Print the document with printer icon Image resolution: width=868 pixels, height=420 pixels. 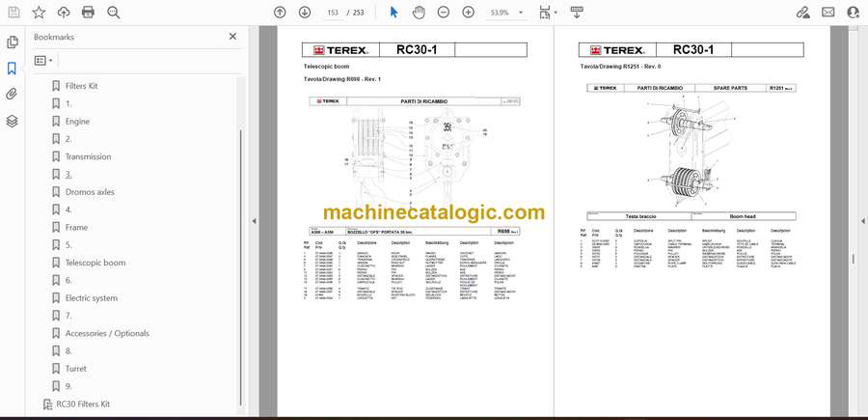88,13
